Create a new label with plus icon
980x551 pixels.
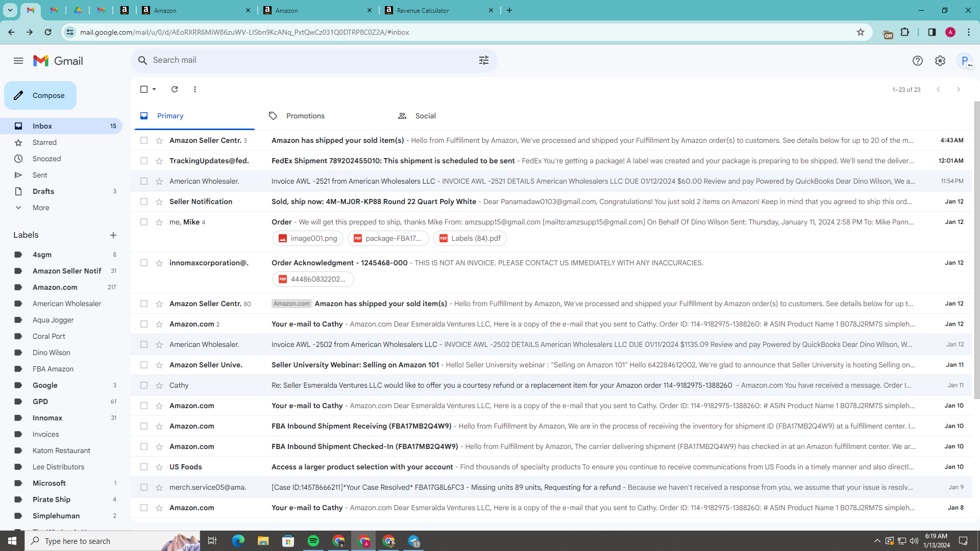coord(113,235)
